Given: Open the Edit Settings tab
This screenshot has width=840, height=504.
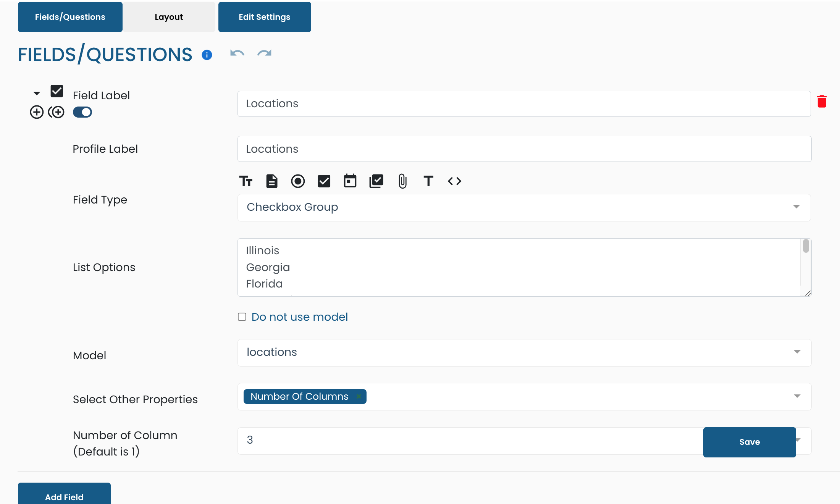Looking at the screenshot, I should [x=265, y=17].
